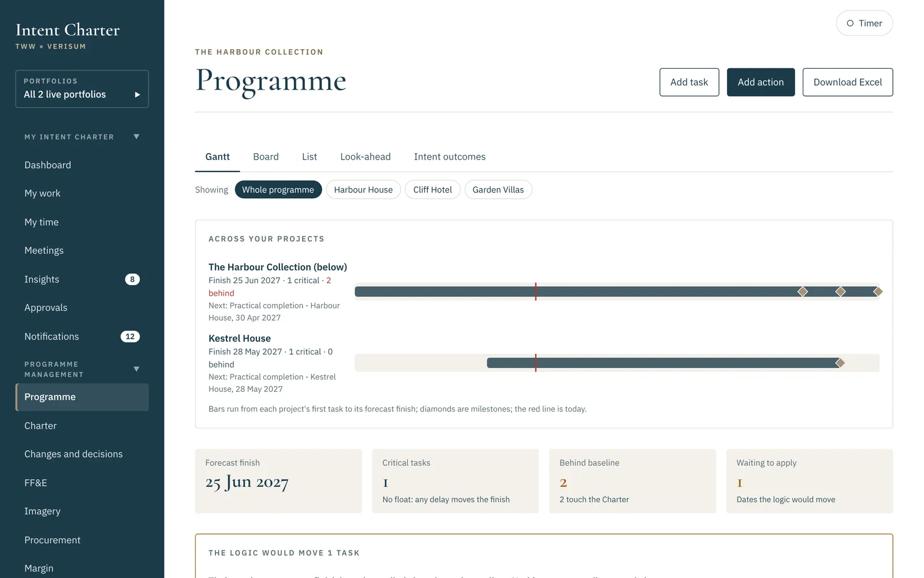Viewport: 924px width, 578px height.
Task: Open the Look-ahead tab
Action: tap(366, 157)
